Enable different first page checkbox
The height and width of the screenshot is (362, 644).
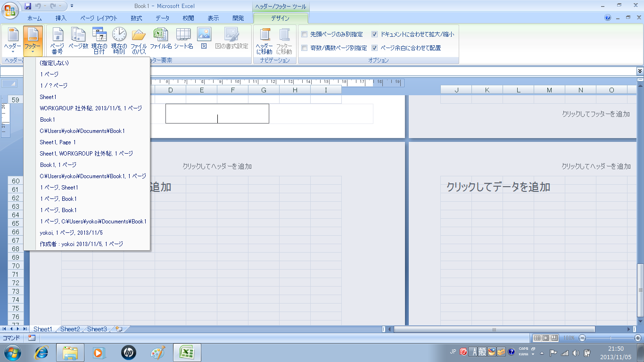point(305,34)
